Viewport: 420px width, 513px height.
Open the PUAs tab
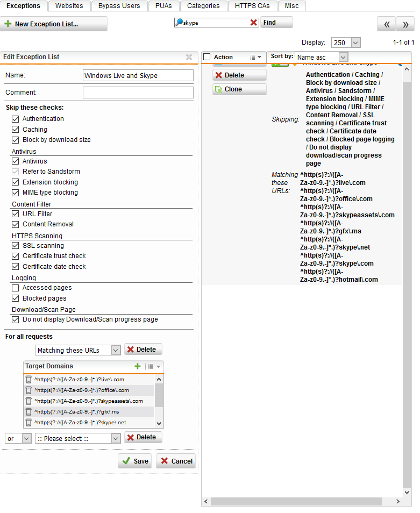(x=163, y=6)
